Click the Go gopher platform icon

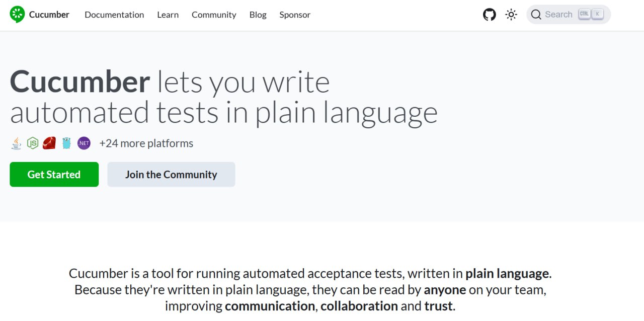coord(66,143)
